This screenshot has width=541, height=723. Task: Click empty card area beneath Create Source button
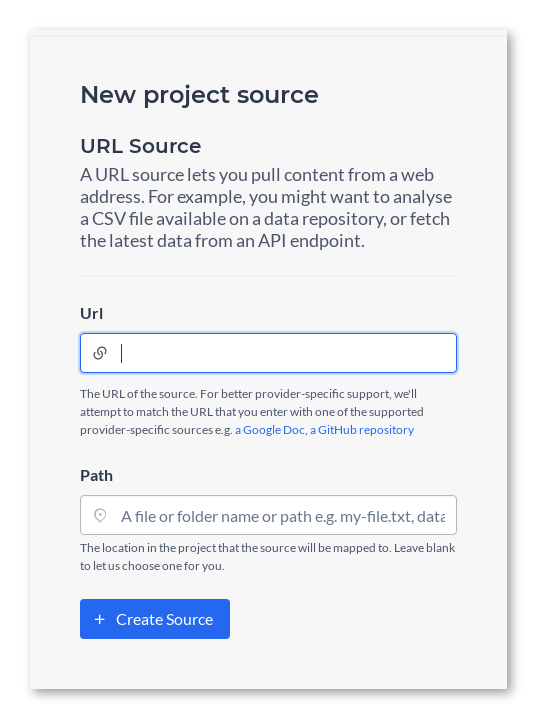pos(268,664)
